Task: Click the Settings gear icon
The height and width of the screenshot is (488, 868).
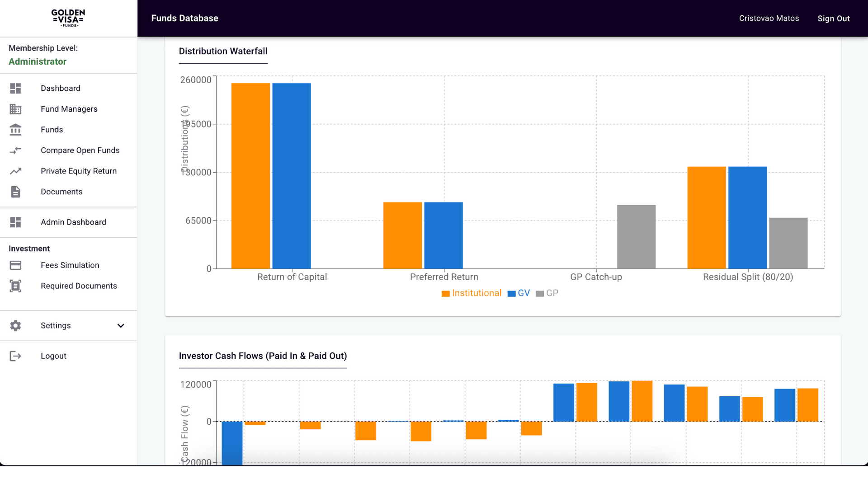Action: click(x=15, y=325)
